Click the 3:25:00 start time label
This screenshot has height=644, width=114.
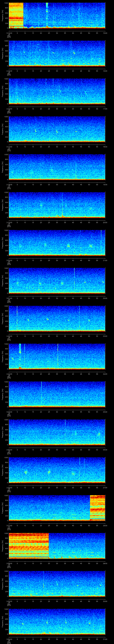click(x=9, y=450)
